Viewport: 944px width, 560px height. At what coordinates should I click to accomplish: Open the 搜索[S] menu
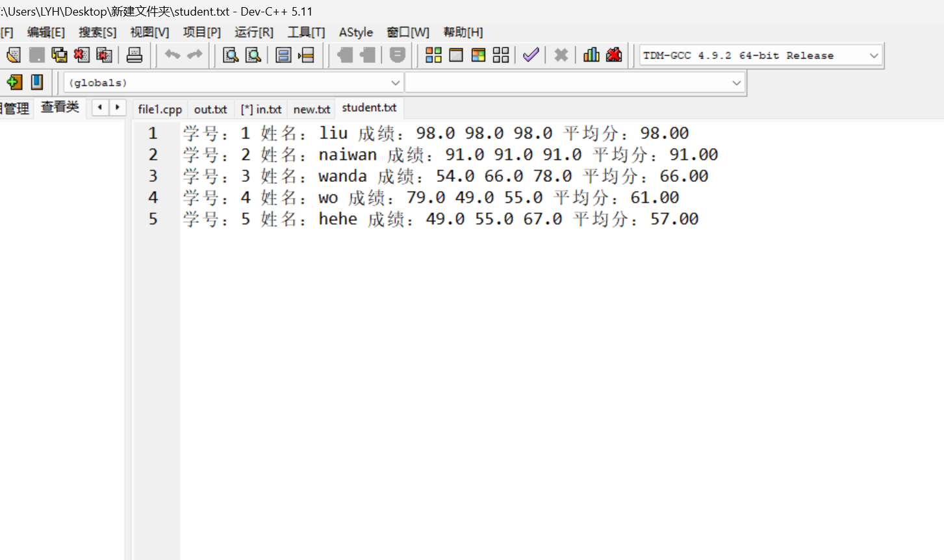click(x=97, y=32)
